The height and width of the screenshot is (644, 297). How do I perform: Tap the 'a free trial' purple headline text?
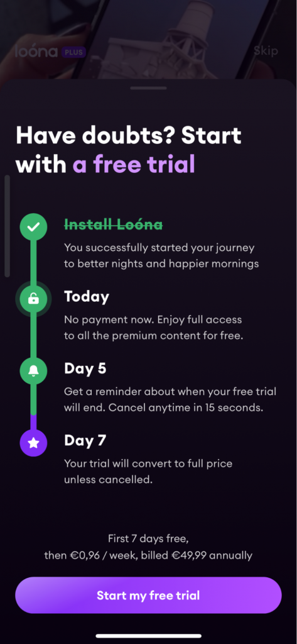pos(134,164)
